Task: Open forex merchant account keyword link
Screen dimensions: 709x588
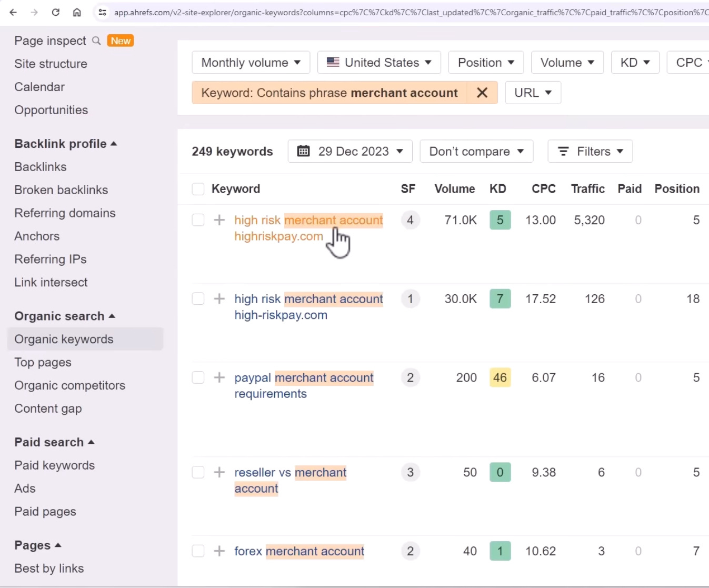Action: (299, 551)
